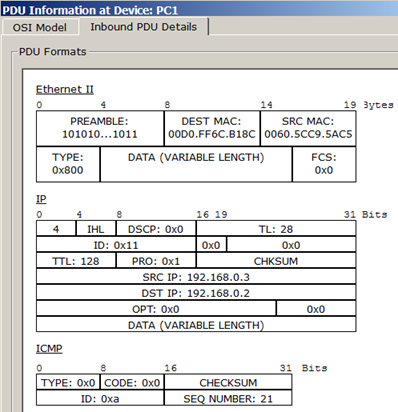This screenshot has height=412, width=398.
Task: Select the DEST MAC field cell
Action: point(212,128)
